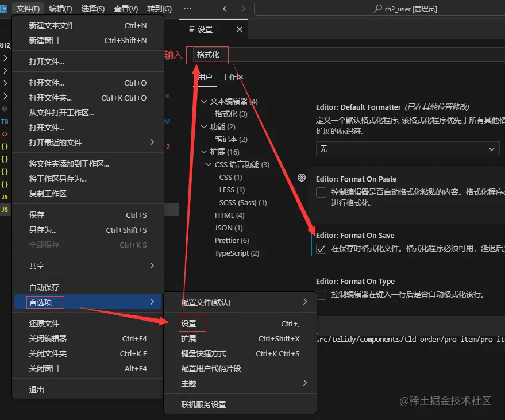Click 保存 in the File menu

click(x=87, y=215)
